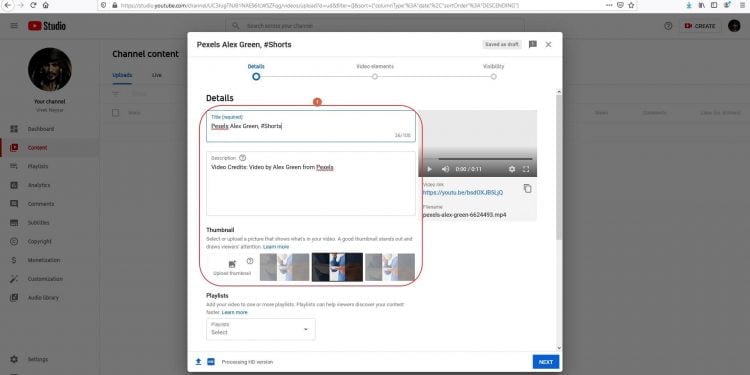Select the second darker thumbnail

tap(337, 267)
